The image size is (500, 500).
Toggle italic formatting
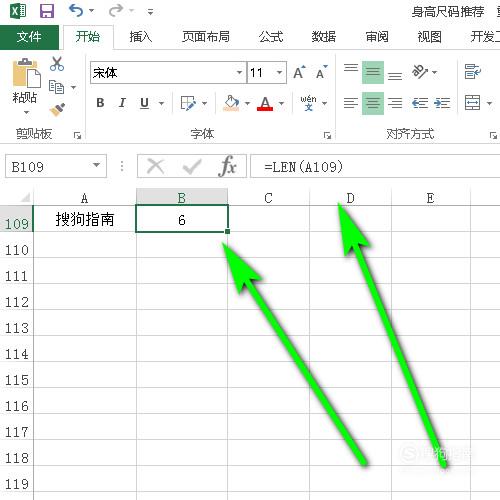point(122,103)
